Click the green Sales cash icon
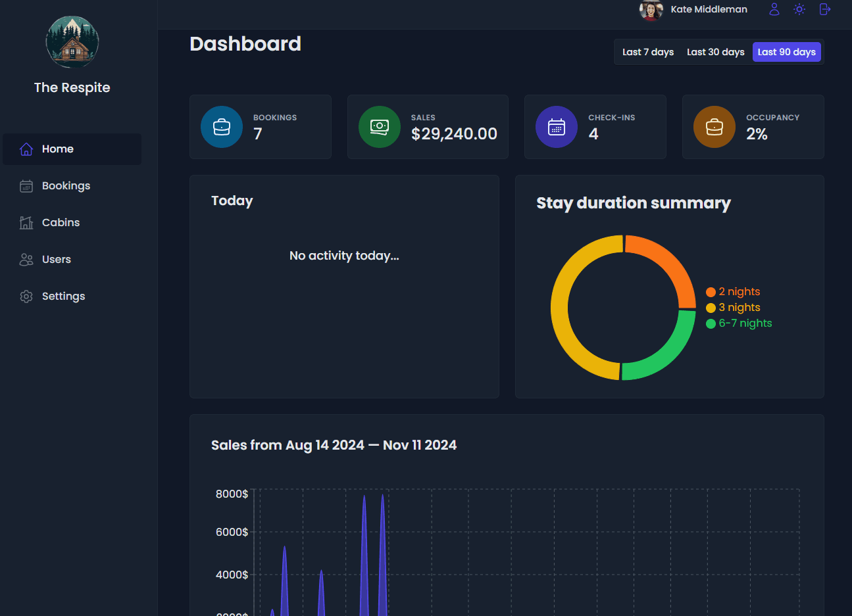This screenshot has height=616, width=852. click(x=380, y=127)
